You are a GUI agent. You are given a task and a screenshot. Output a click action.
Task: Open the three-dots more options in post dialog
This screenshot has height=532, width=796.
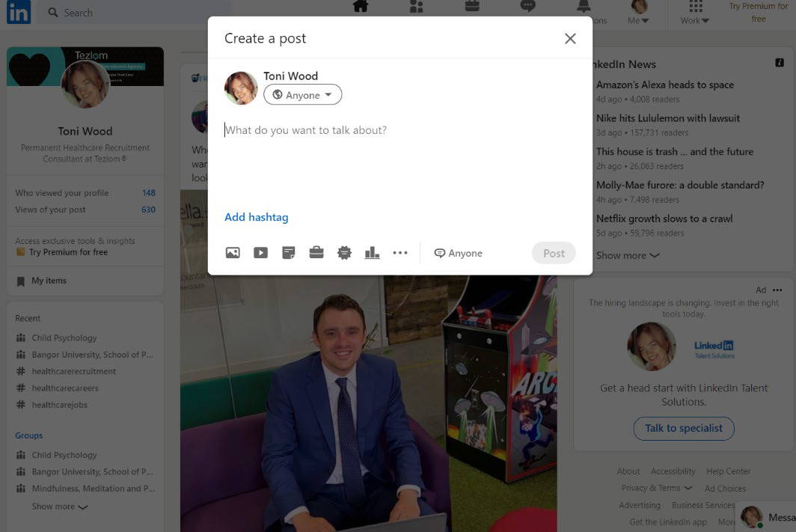[400, 253]
